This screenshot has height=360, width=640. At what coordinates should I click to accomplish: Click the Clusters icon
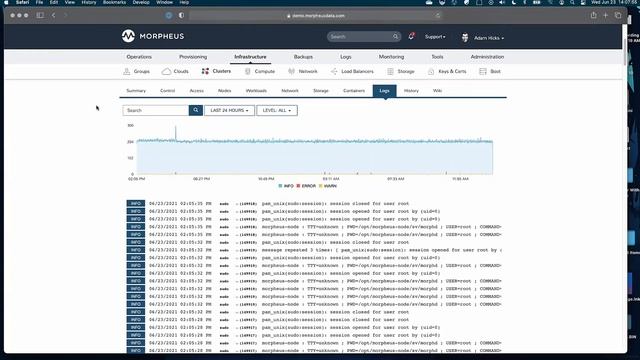[x=205, y=71]
